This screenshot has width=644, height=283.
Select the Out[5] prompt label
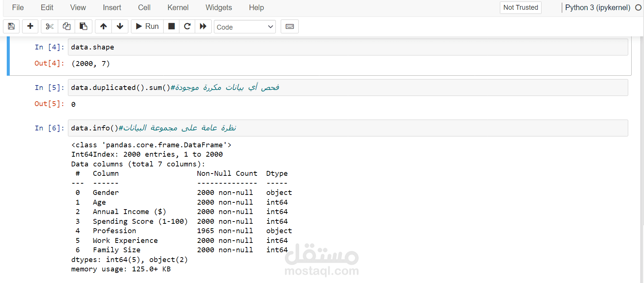coord(50,104)
